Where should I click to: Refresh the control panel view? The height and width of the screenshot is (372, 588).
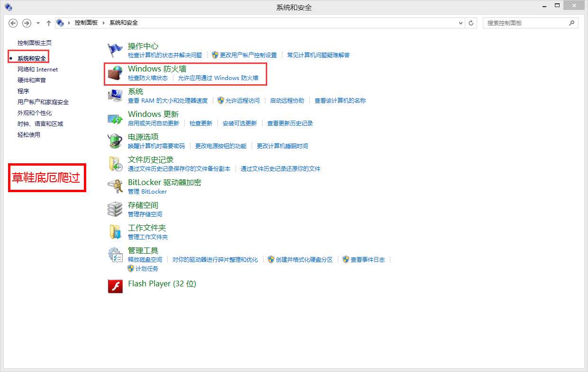point(471,23)
